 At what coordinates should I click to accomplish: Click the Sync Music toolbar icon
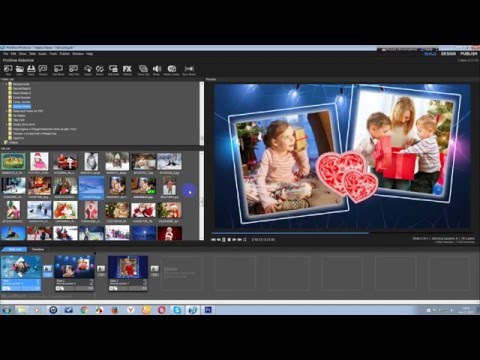[189, 70]
